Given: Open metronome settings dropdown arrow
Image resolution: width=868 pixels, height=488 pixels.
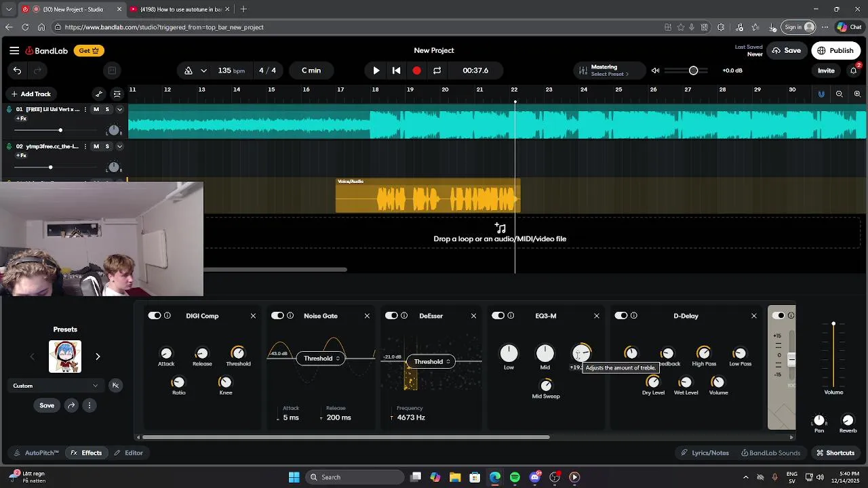Looking at the screenshot, I should (x=203, y=70).
